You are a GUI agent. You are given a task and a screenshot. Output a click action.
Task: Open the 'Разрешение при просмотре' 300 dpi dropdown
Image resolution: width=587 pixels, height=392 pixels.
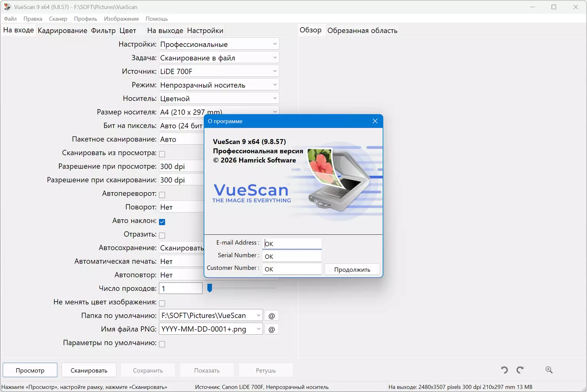(x=181, y=166)
